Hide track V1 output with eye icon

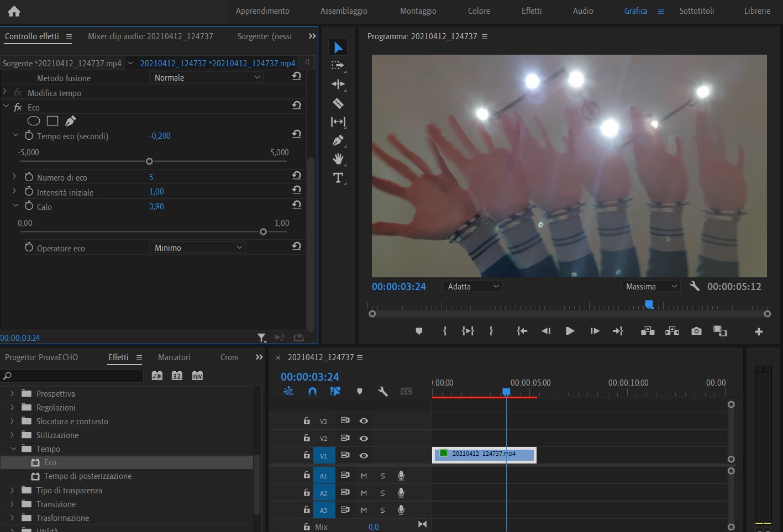pyautogui.click(x=364, y=455)
